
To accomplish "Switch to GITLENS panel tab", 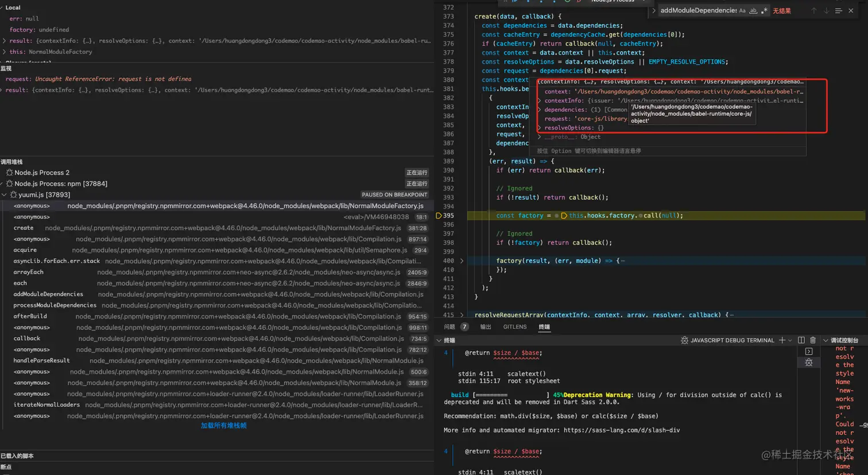I will coord(515,327).
